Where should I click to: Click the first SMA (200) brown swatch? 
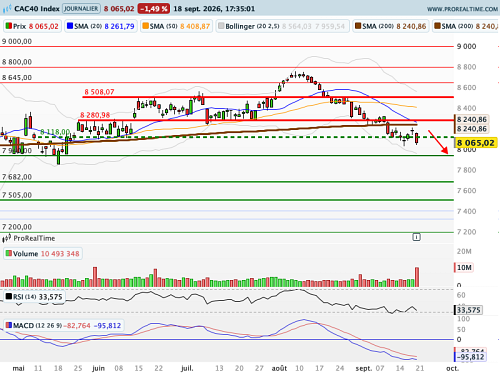pyautogui.click(x=358, y=26)
